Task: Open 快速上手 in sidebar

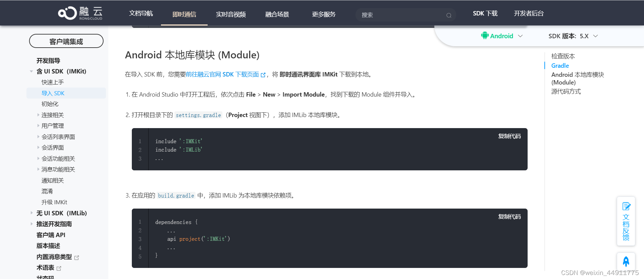Action: coord(53,82)
